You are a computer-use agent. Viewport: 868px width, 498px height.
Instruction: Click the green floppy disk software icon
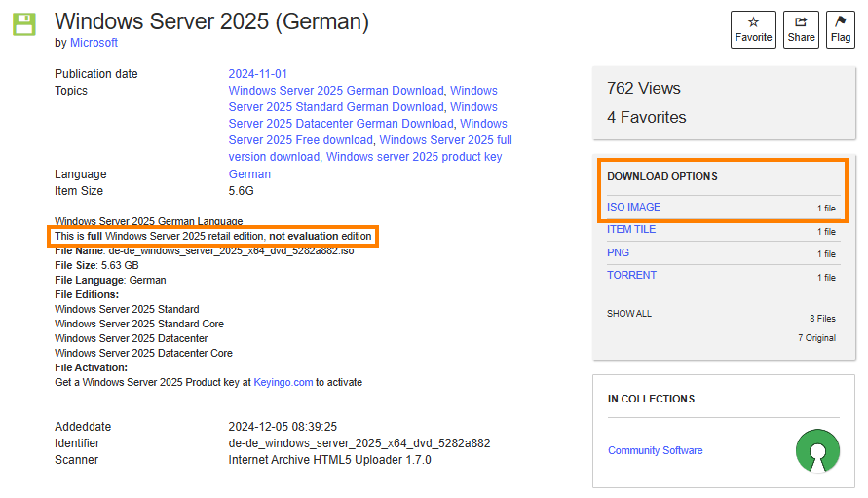coord(24,24)
